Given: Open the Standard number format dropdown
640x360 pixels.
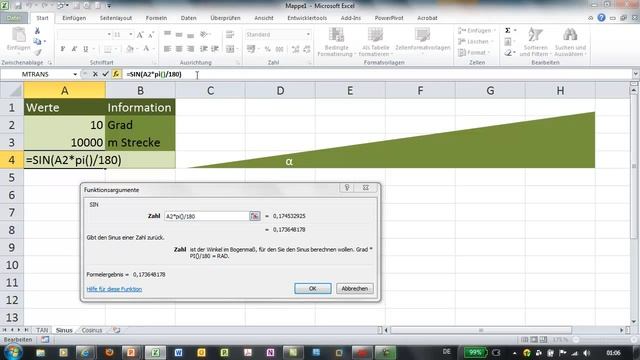Looking at the screenshot, I should pyautogui.click(x=308, y=35).
